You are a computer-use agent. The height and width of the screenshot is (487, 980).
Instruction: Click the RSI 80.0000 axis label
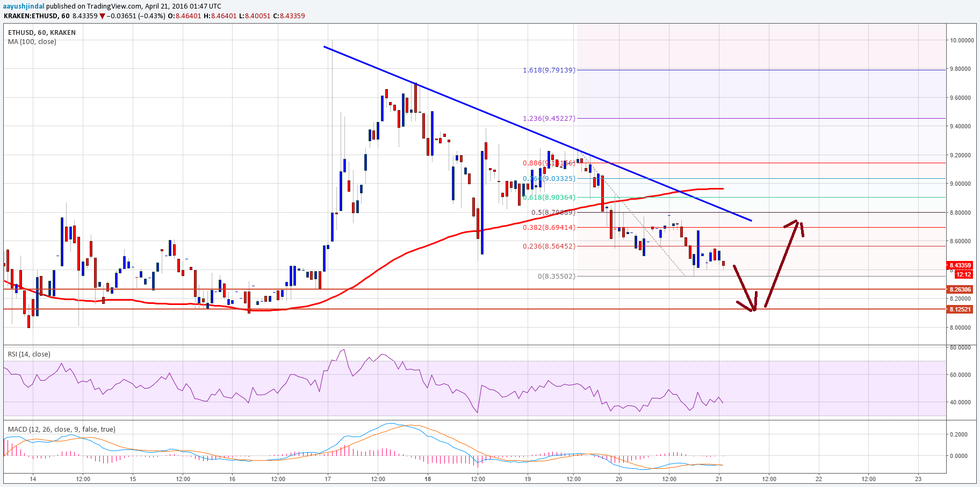pyautogui.click(x=960, y=347)
